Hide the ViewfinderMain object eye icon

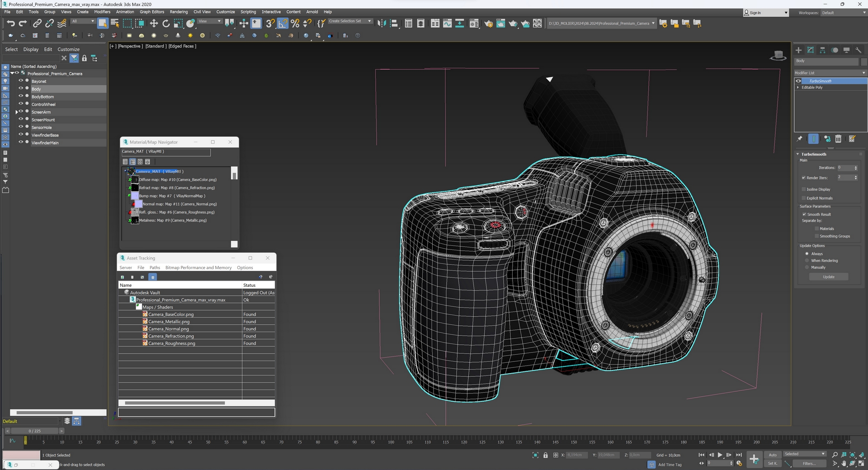point(21,142)
